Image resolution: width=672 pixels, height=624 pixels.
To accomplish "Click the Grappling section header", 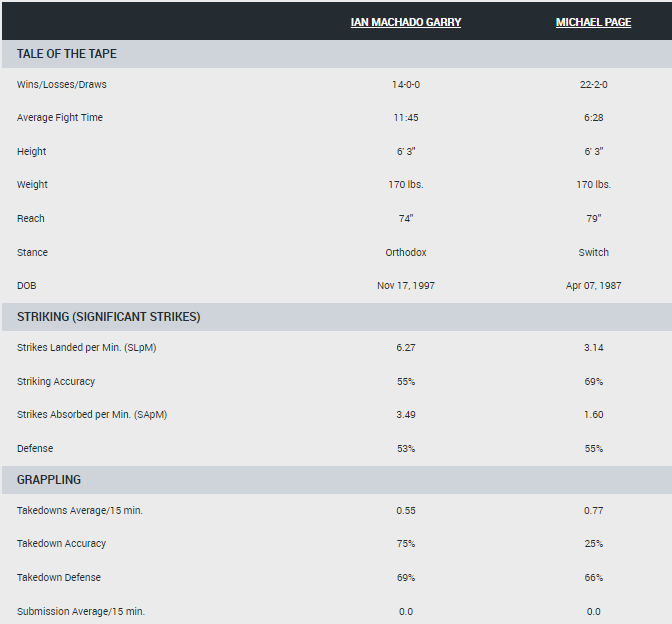I will pos(49,480).
